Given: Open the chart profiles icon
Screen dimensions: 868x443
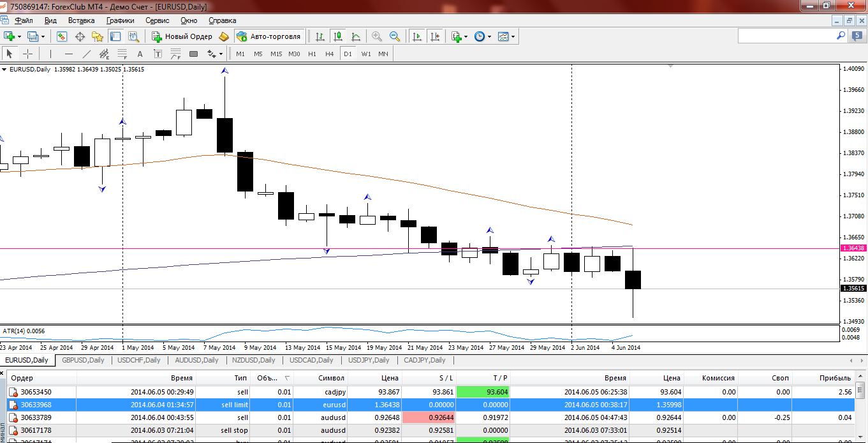Looking at the screenshot, I should coord(33,36).
